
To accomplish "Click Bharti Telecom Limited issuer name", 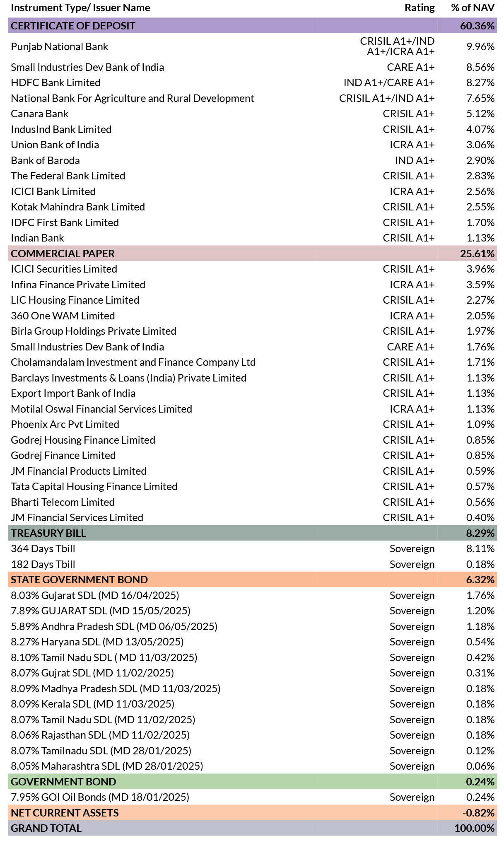I will (x=63, y=502).
